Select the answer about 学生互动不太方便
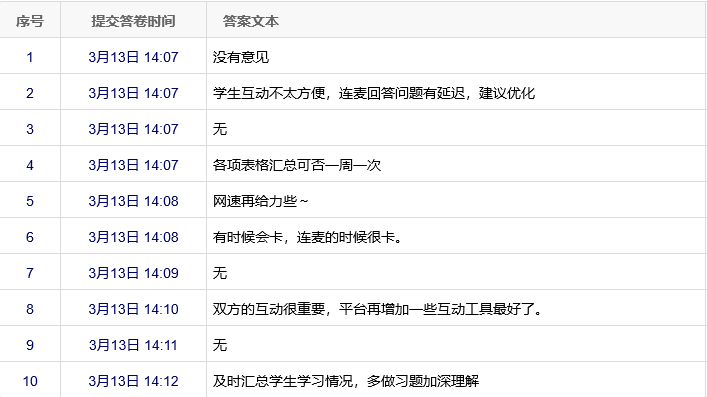 pyautogui.click(x=374, y=93)
